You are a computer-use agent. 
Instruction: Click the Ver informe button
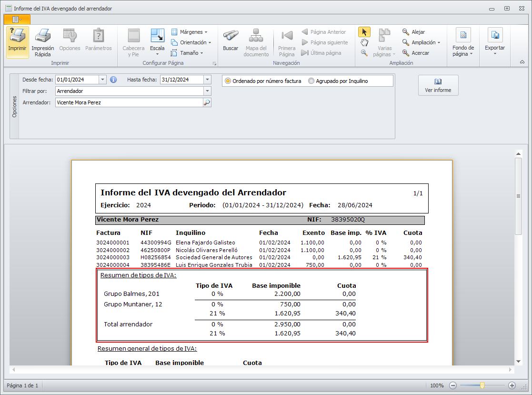coord(438,85)
